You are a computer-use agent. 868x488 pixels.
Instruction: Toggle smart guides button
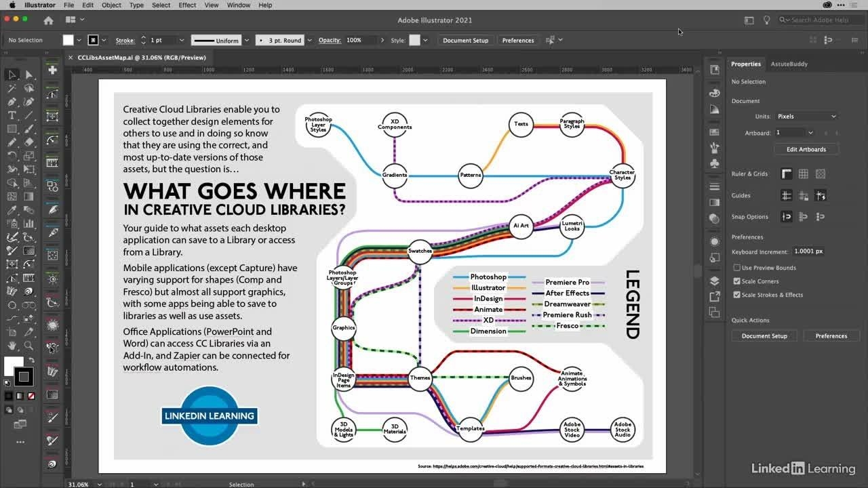821,196
